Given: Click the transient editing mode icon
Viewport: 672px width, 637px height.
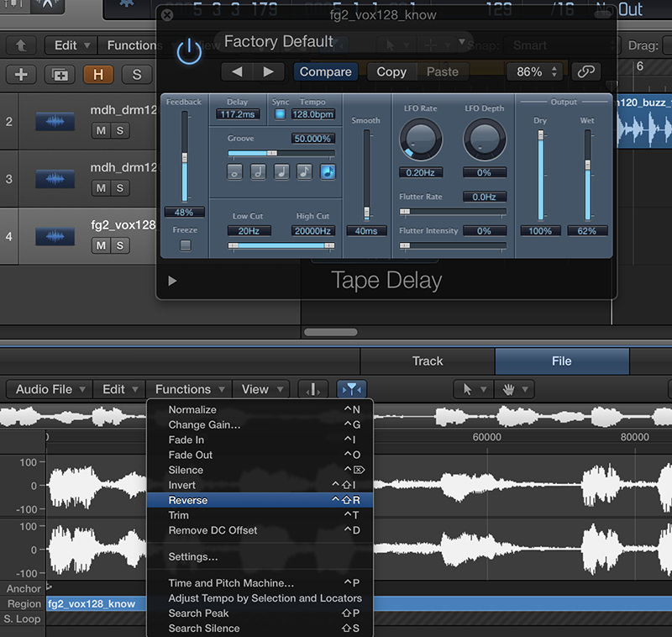Looking at the screenshot, I should (x=312, y=389).
